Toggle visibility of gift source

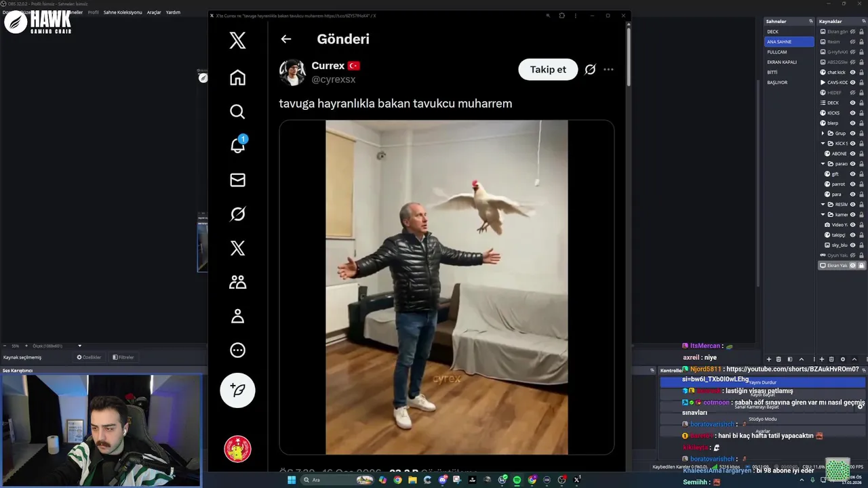click(x=852, y=174)
